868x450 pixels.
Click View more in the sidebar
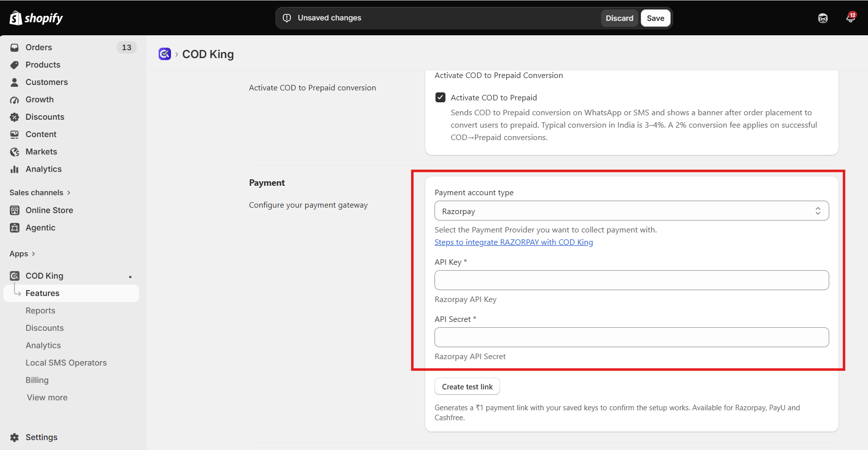tap(47, 397)
